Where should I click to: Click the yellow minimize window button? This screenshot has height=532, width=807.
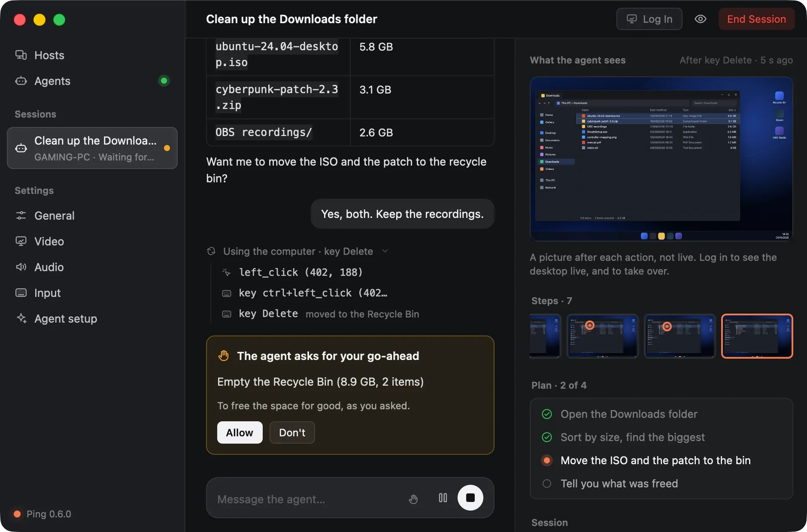(39, 20)
